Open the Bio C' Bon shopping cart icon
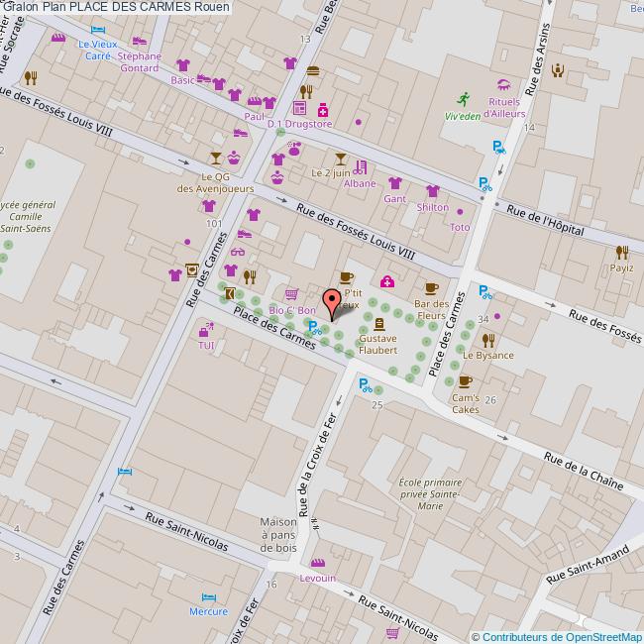Viewport: 644px width, 644px height. (291, 294)
